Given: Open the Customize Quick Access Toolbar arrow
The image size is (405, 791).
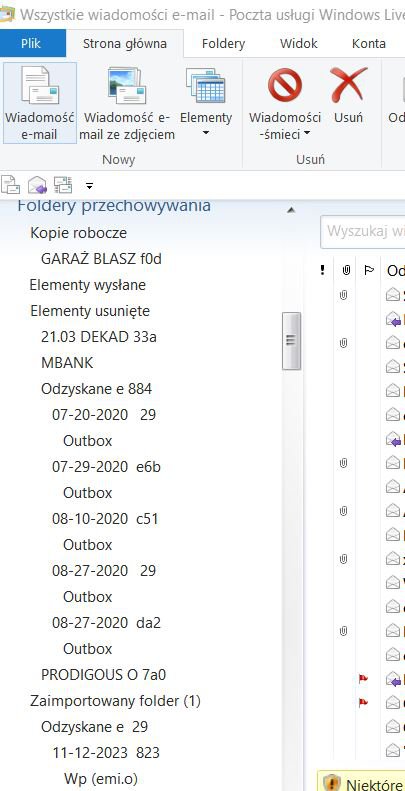Looking at the screenshot, I should (89, 186).
